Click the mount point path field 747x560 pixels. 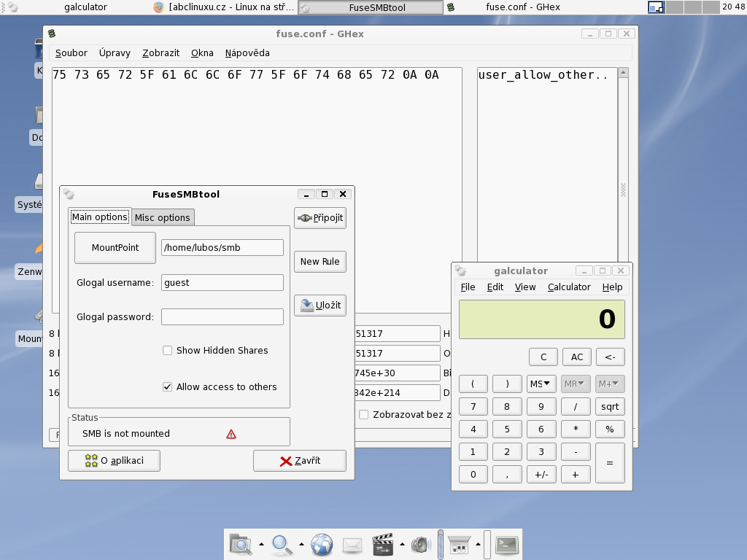coord(222,248)
